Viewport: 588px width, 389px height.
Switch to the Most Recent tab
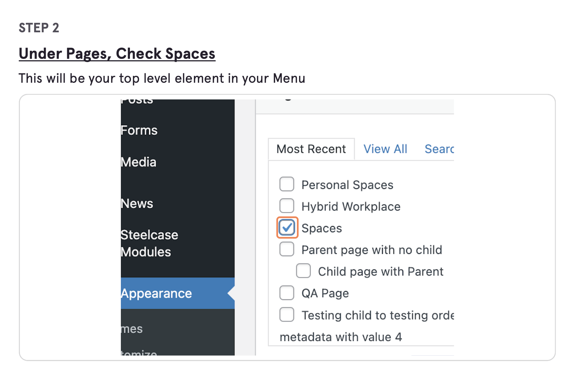[311, 149]
